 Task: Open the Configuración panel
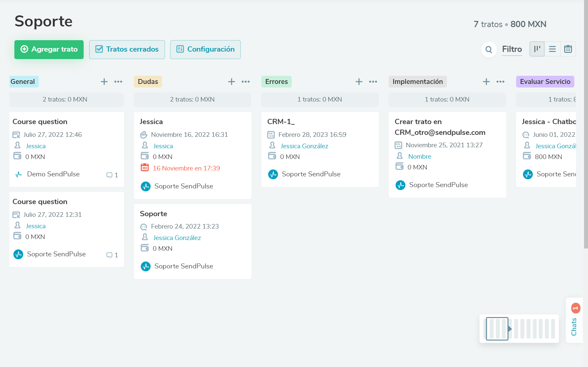coord(205,49)
